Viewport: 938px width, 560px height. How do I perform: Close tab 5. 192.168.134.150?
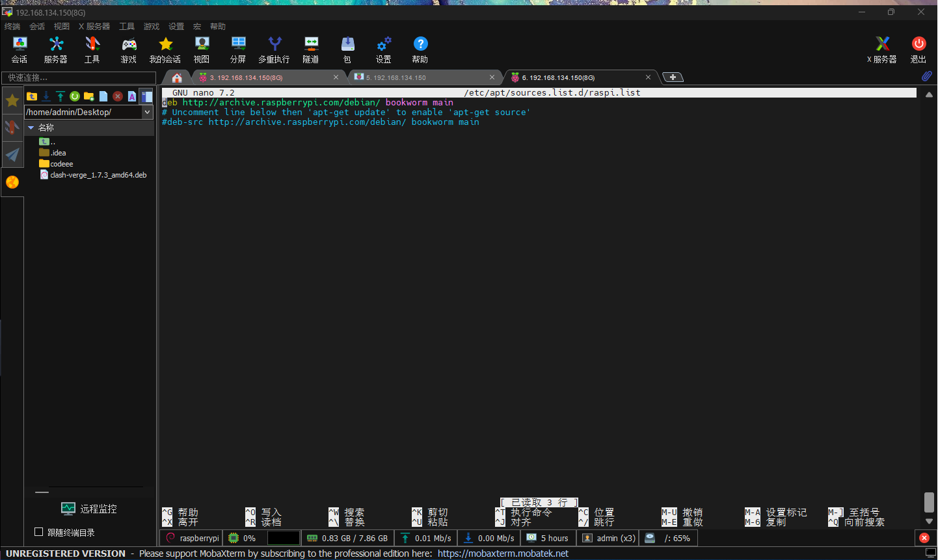[492, 77]
